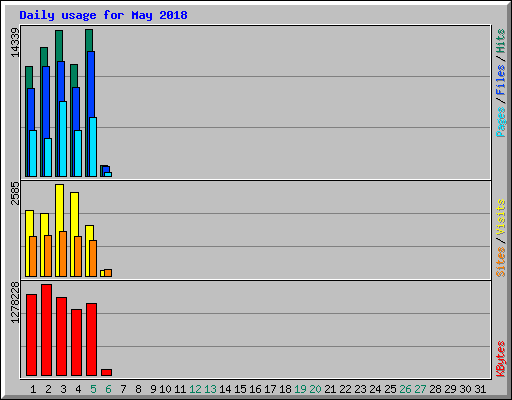Click the Sites legend label

(501, 262)
